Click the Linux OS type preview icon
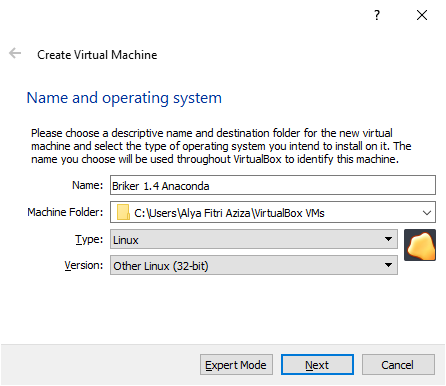 (420, 245)
